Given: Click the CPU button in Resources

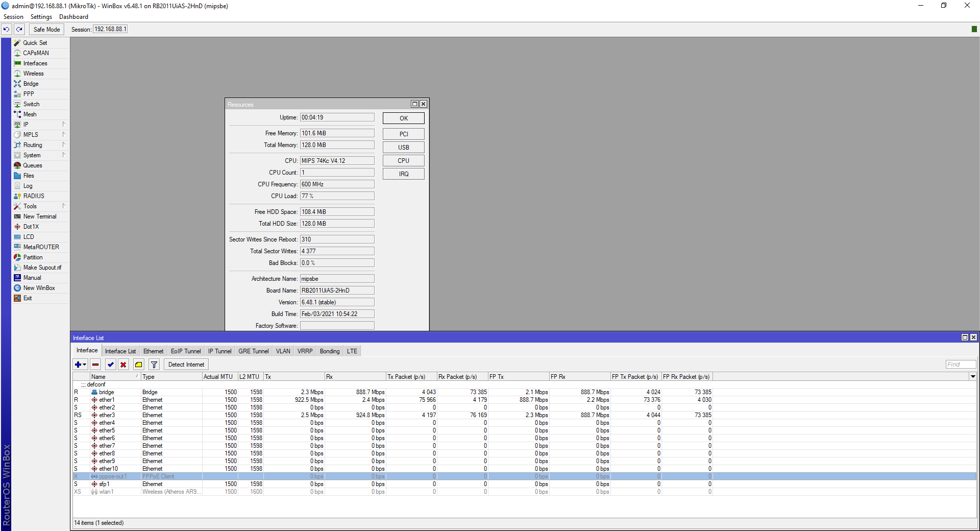Looking at the screenshot, I should 404,161.
